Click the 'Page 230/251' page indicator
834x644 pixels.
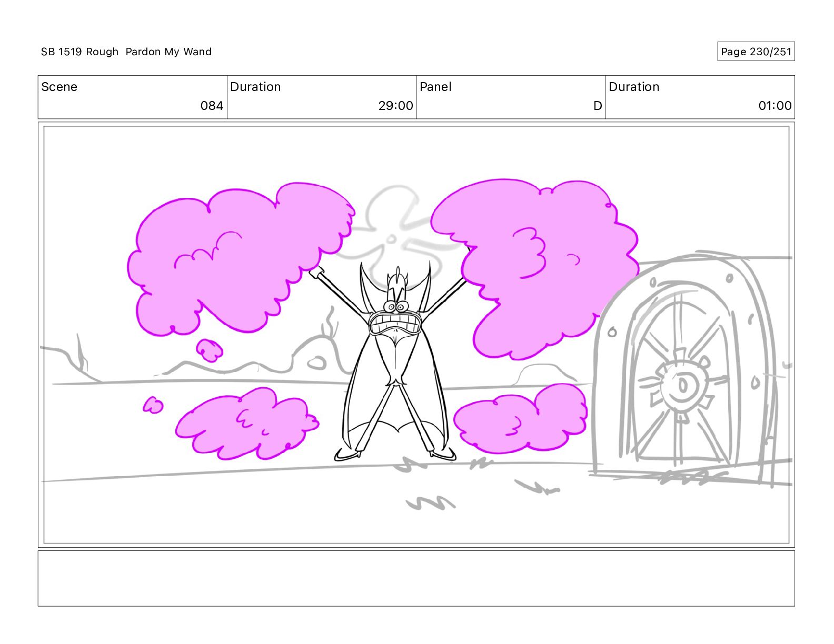[x=756, y=52]
